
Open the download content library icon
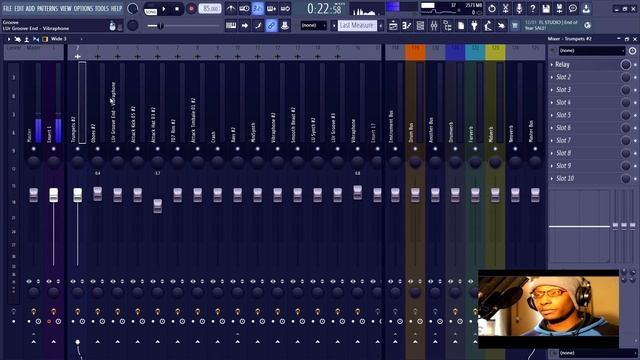point(587,8)
